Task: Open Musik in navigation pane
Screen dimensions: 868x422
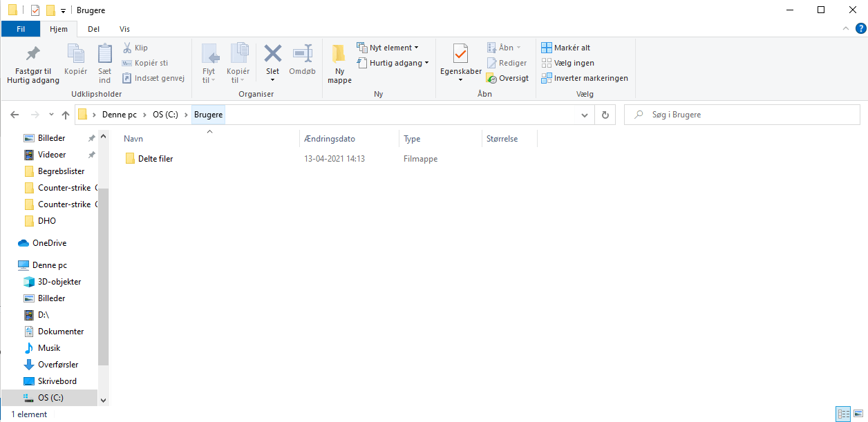Action: [x=43, y=348]
